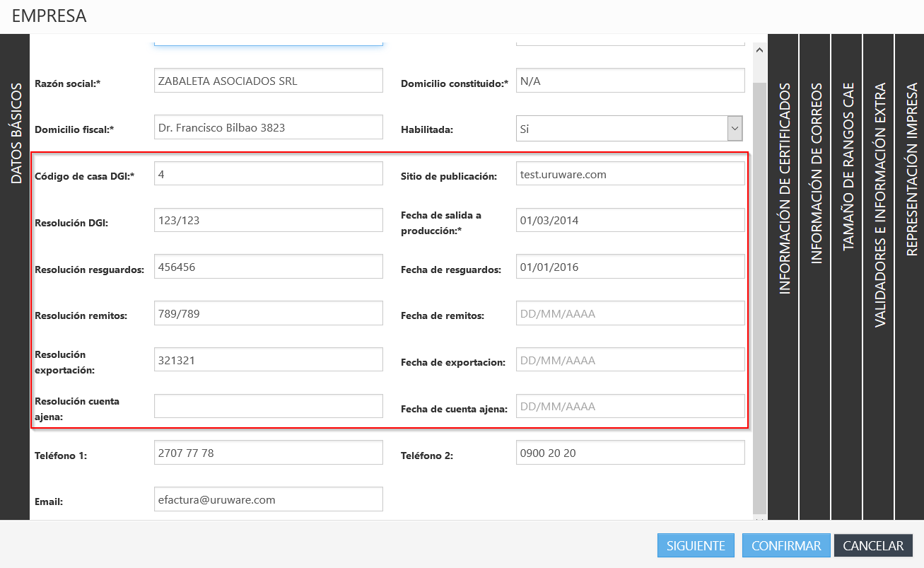Open the Información de Certificados tab

[783, 187]
